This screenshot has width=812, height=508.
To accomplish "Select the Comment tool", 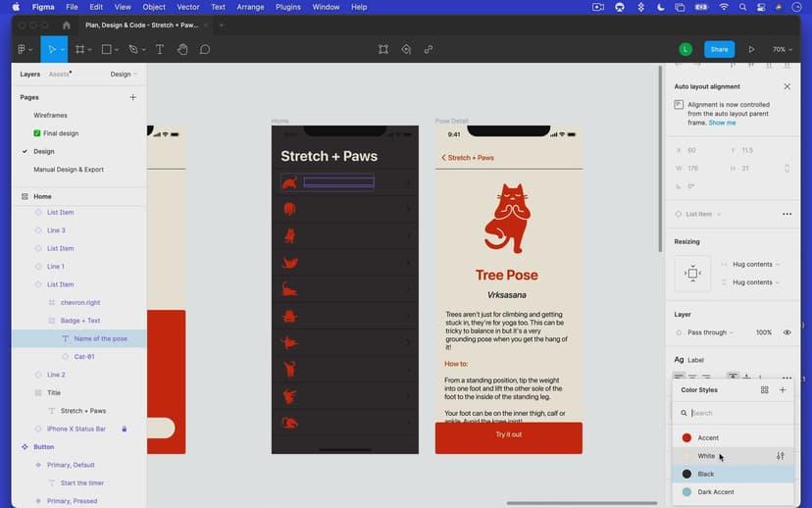I will pos(205,49).
